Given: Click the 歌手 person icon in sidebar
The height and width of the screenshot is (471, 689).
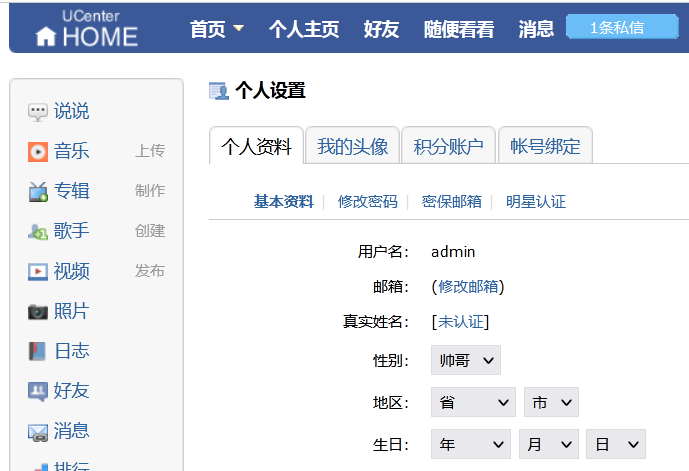Looking at the screenshot, I should 38,231.
